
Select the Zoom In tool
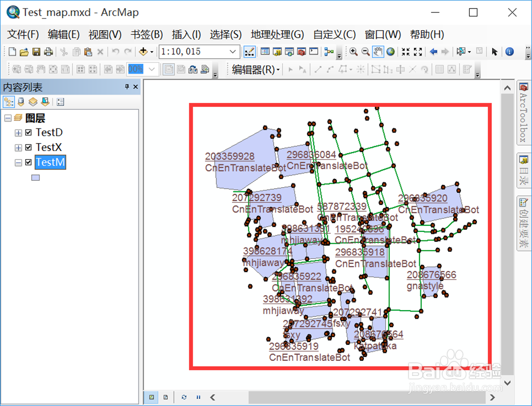point(353,52)
